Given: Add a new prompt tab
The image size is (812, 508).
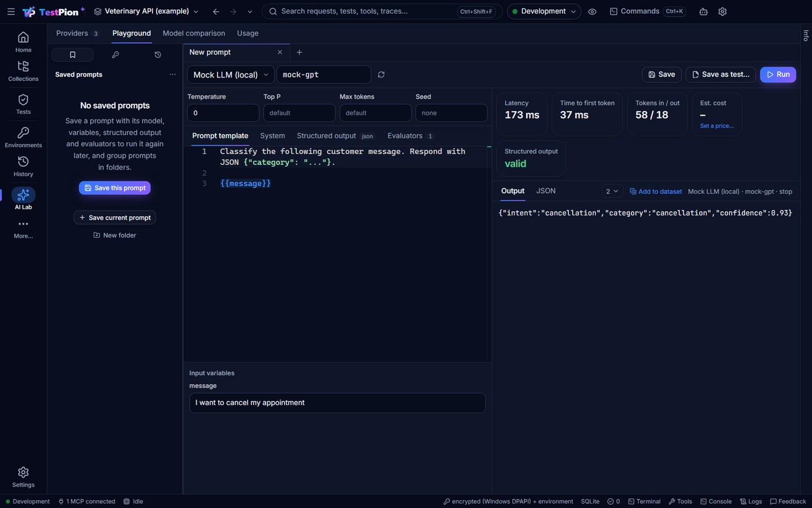Looking at the screenshot, I should click(x=299, y=52).
